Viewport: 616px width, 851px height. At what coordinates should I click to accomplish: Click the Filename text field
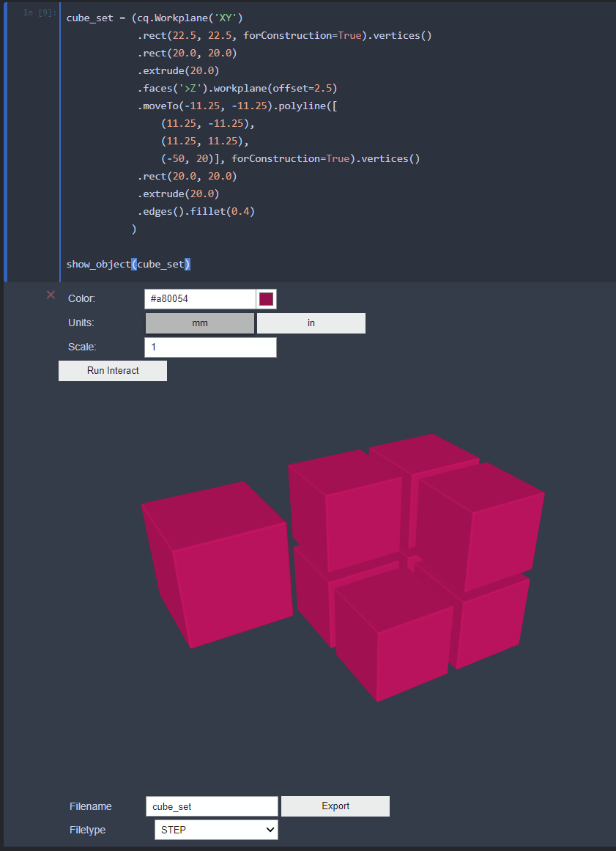[212, 806]
